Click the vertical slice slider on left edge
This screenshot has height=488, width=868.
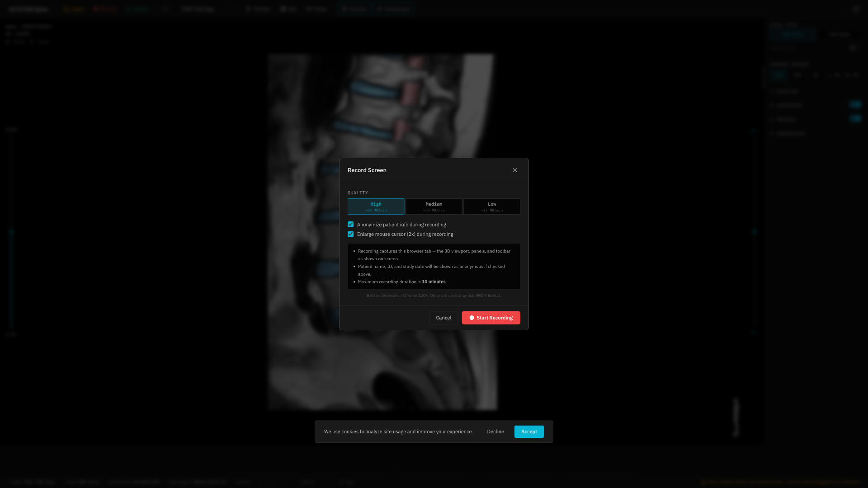coord(12,232)
